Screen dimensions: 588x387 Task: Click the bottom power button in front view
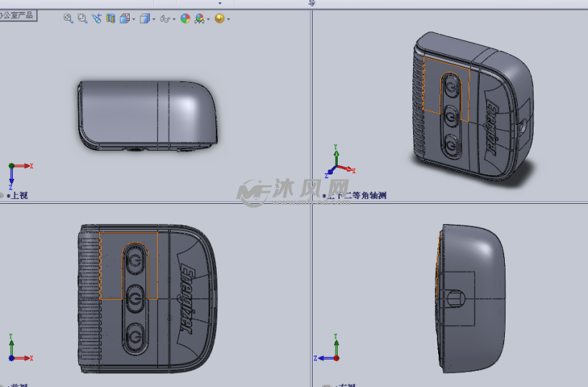click(135, 337)
